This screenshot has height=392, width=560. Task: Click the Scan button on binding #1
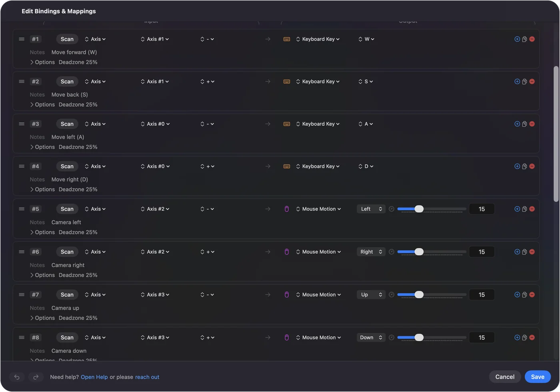tap(67, 39)
